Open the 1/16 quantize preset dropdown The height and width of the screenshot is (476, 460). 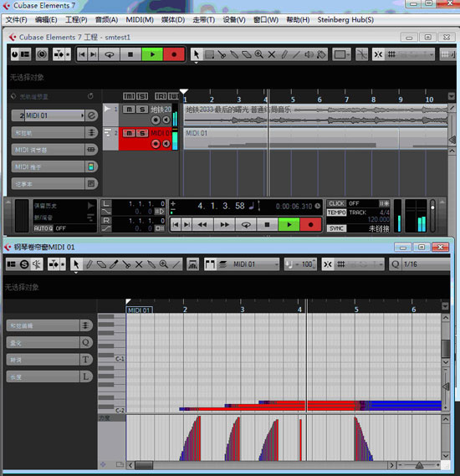point(426,264)
